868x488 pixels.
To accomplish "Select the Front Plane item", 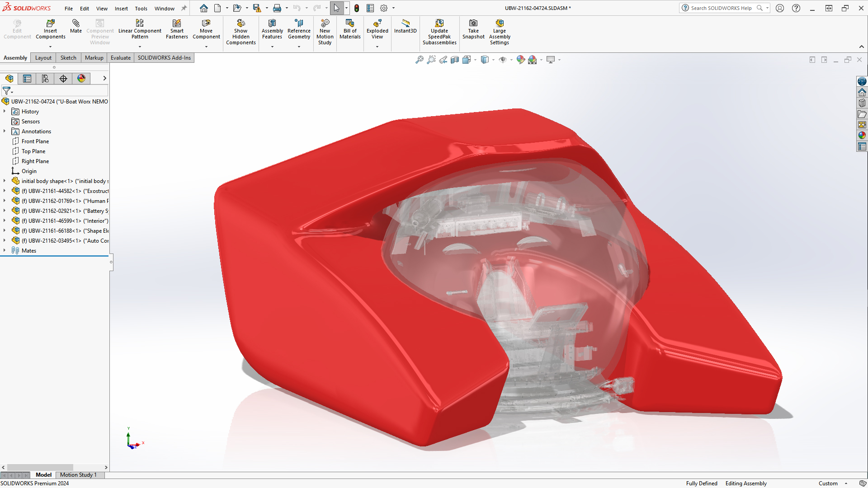I will [x=35, y=141].
